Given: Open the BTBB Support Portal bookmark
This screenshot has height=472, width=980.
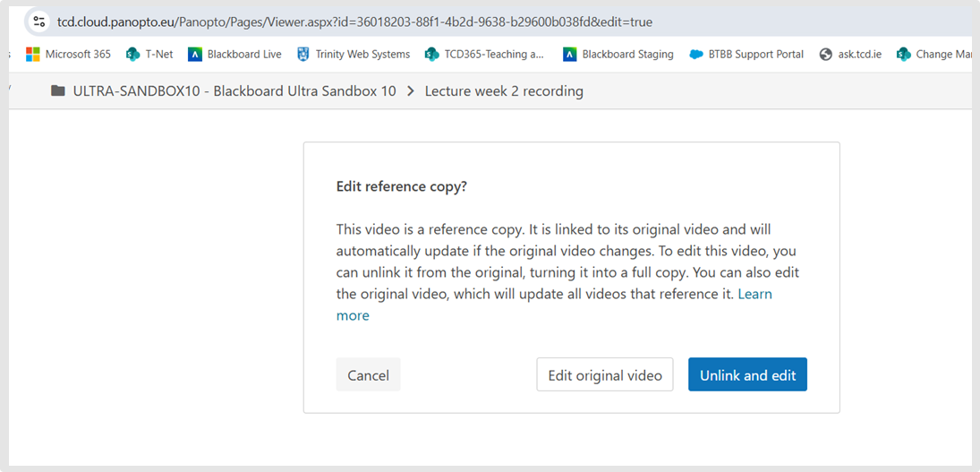Looking at the screenshot, I should pos(746,55).
